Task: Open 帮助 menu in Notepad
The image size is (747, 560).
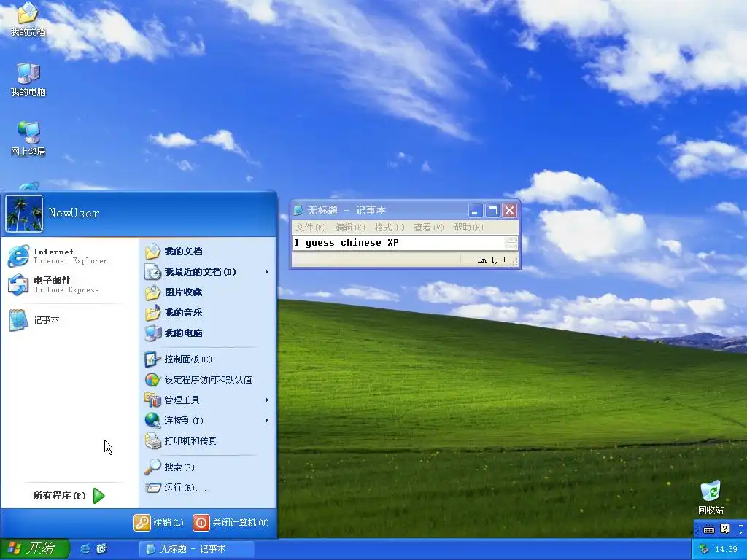Action: tap(468, 227)
